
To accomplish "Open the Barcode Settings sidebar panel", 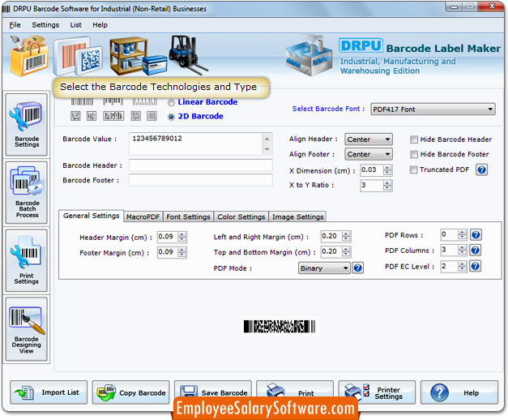I will pyautogui.click(x=27, y=125).
